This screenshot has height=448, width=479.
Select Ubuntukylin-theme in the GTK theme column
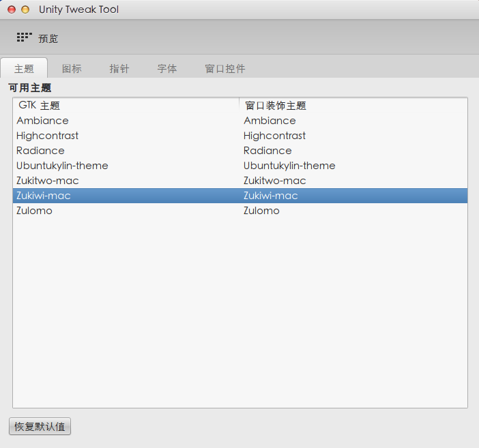tap(62, 166)
